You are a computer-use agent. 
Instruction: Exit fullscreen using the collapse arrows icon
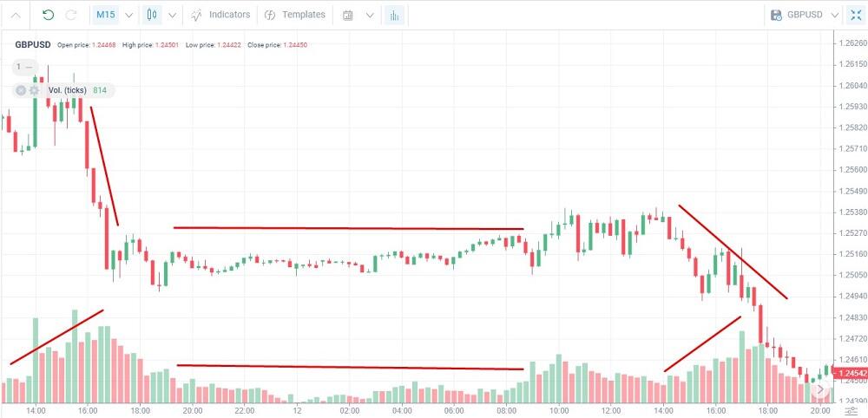pos(855,15)
